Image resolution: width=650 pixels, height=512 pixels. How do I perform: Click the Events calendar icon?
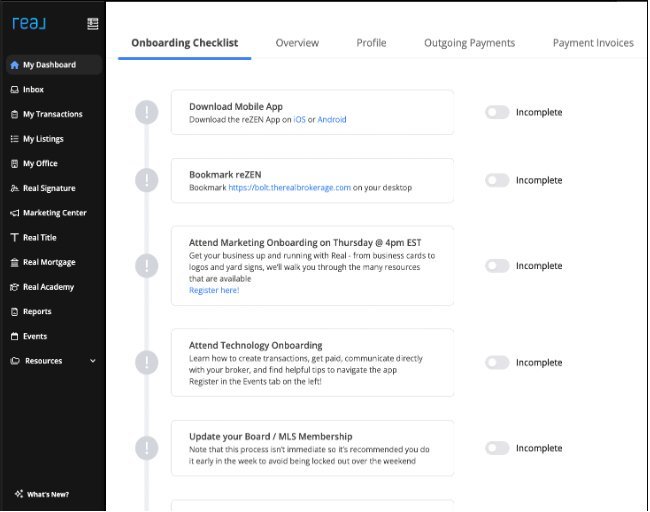pyautogui.click(x=15, y=336)
